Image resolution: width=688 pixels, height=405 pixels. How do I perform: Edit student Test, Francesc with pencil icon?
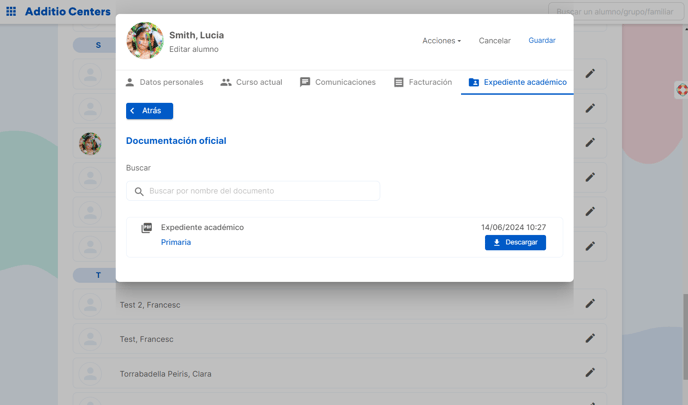click(x=590, y=338)
